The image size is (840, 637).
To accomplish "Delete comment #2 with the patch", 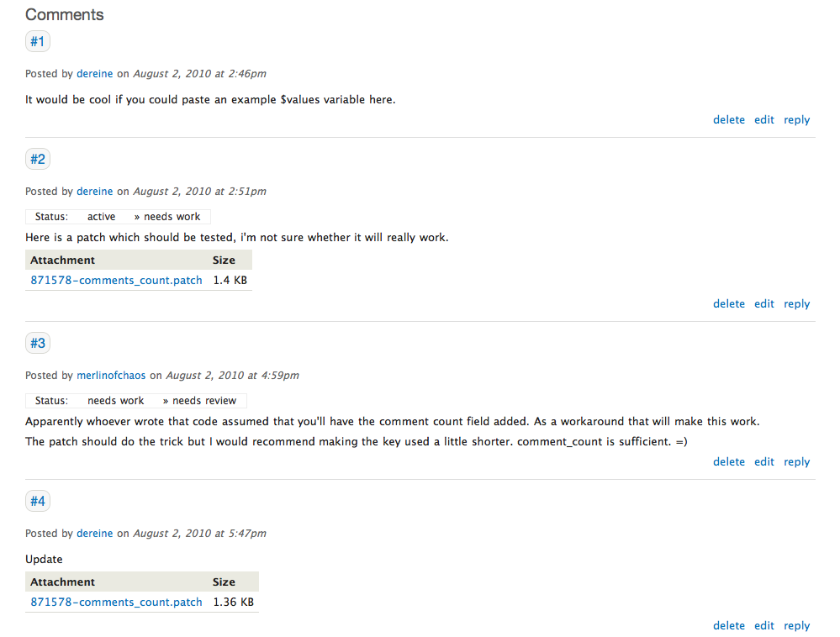I will tap(728, 304).
